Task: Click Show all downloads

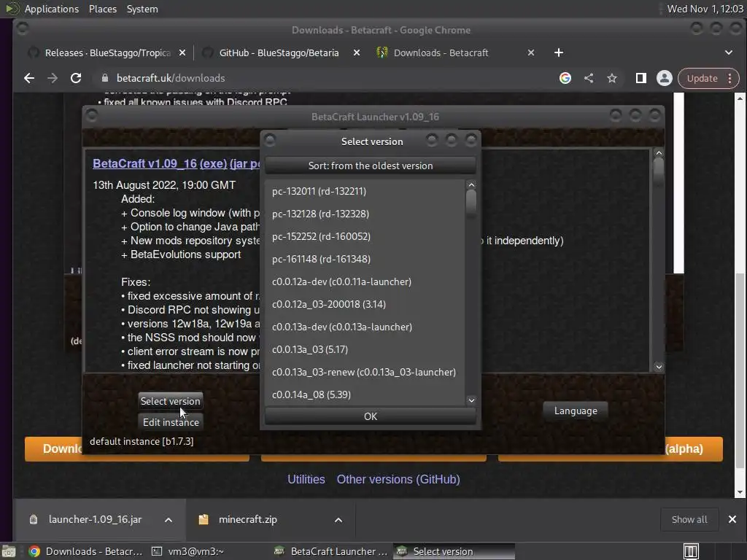Action: pyautogui.click(x=689, y=519)
